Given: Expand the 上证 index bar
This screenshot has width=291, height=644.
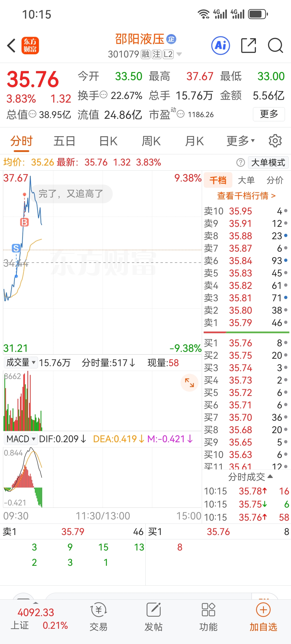Looking at the screenshot, I should (36, 602).
